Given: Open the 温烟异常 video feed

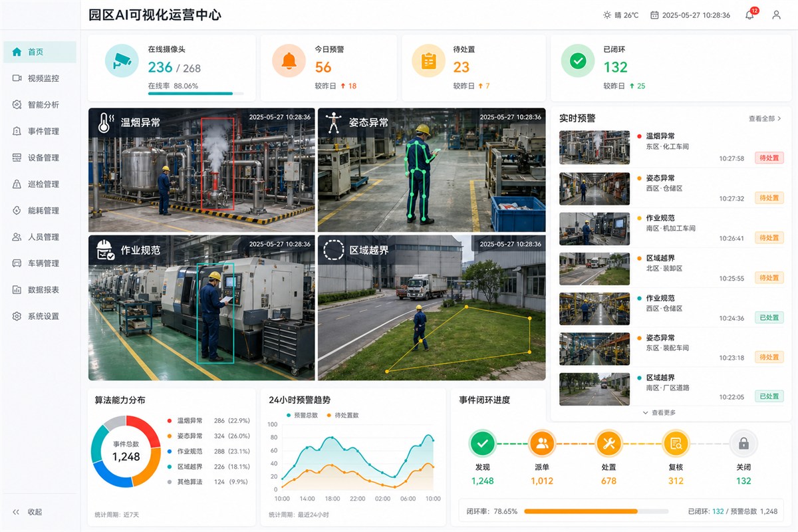Looking at the screenshot, I should pyautogui.click(x=201, y=170).
